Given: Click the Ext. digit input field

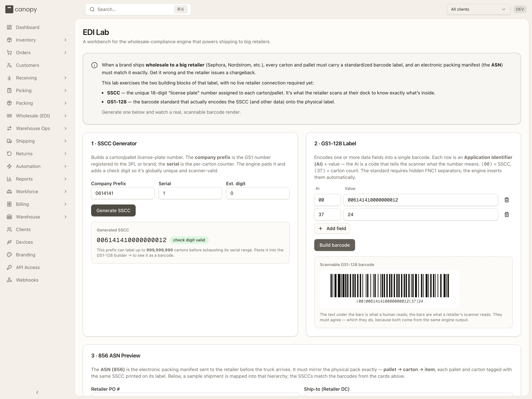Looking at the screenshot, I should [258, 193].
